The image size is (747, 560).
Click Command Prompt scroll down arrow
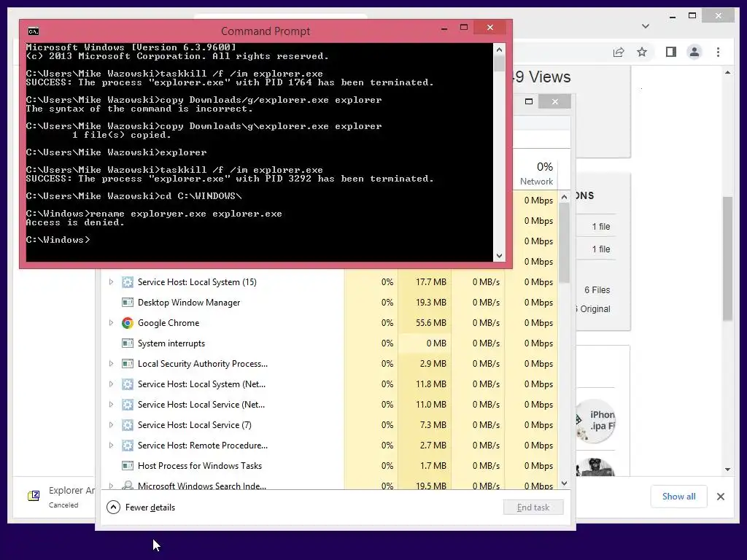(499, 256)
